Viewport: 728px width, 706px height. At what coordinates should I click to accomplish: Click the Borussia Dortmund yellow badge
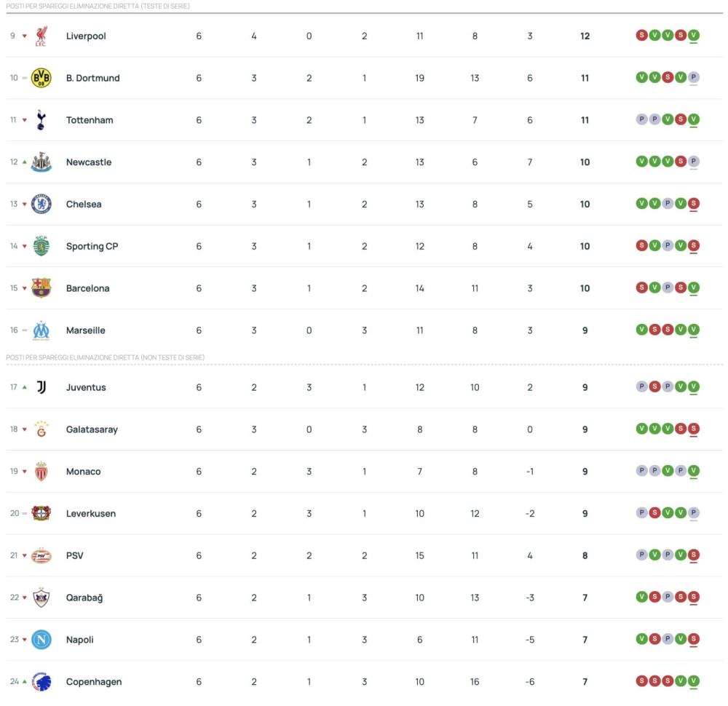tap(41, 78)
